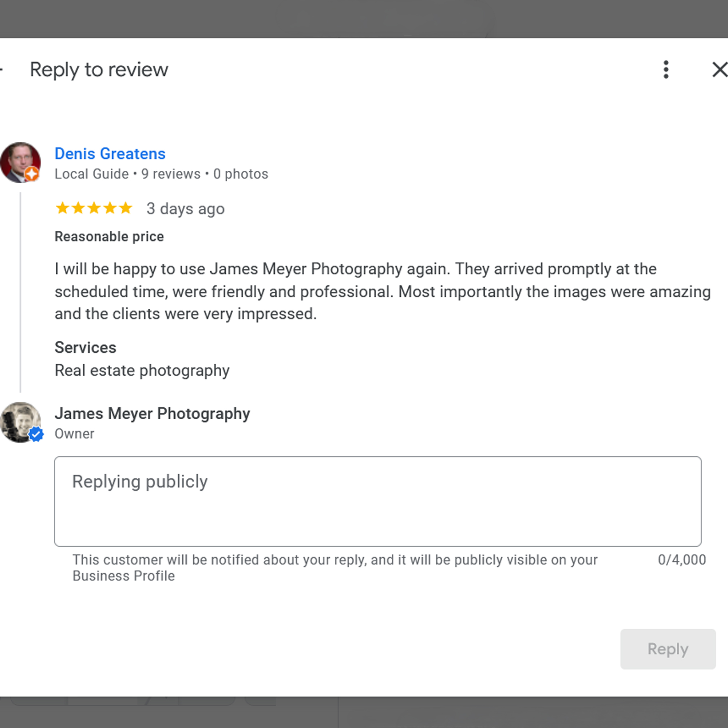Focus the Replying publicly text box
Screen dimensions: 728x728
click(x=377, y=501)
